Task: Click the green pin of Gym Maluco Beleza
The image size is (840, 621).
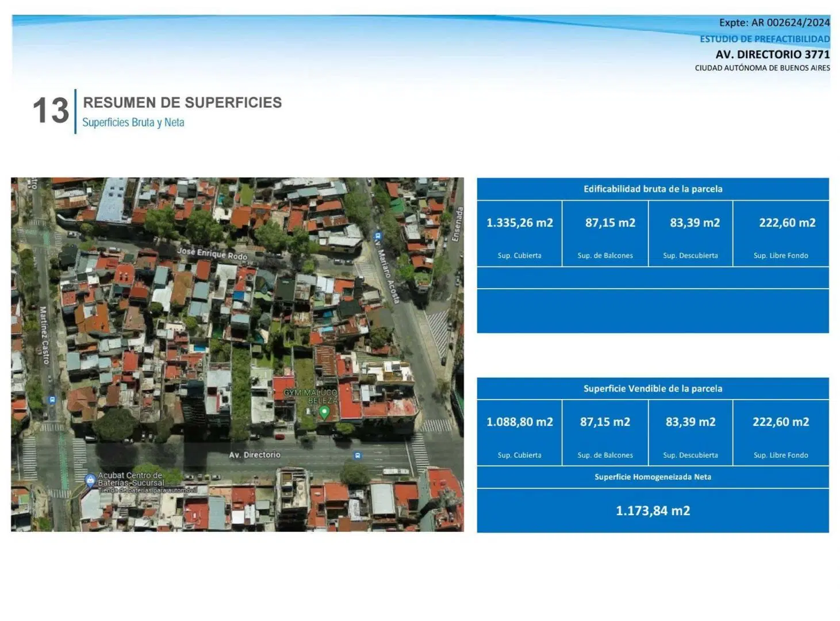Action: point(324,412)
